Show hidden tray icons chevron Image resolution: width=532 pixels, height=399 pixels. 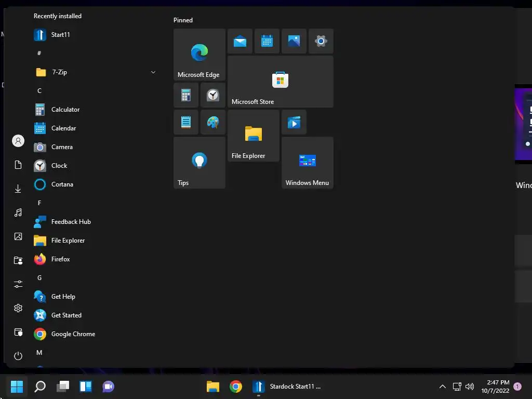coord(443,386)
